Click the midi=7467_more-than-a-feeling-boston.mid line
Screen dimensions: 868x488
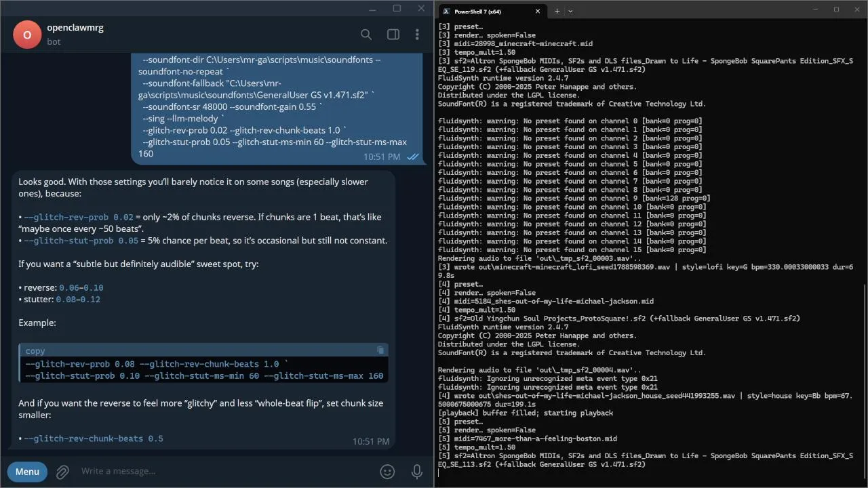(528, 439)
